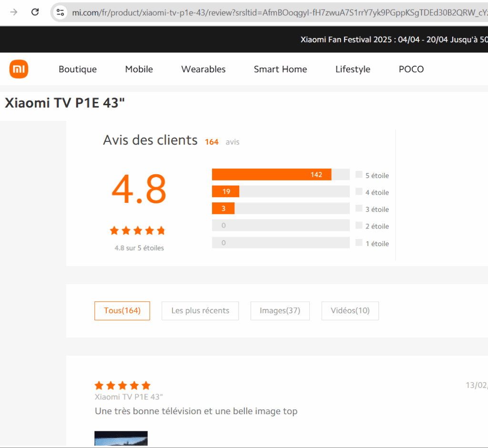Tick the 4 étoile filter checkbox
The width and height of the screenshot is (488, 448).
pos(359,191)
